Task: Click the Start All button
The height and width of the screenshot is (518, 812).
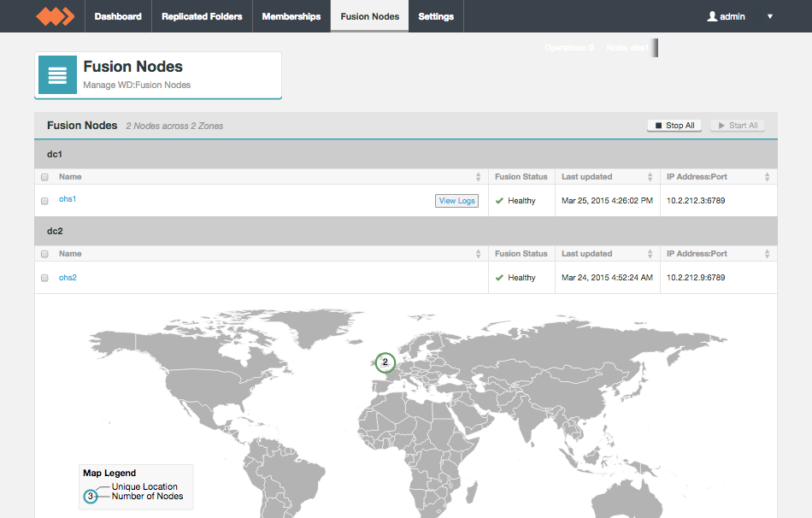Action: pos(738,126)
